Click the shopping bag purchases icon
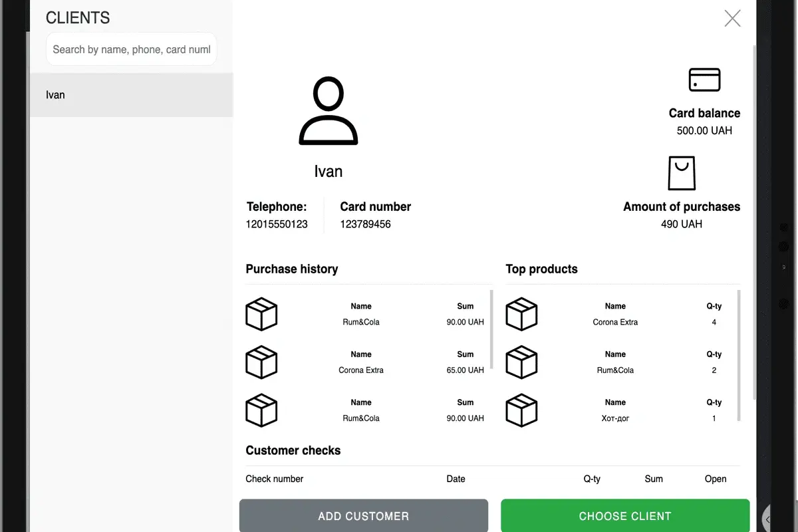Viewport: 798px width, 532px height. pyautogui.click(x=682, y=174)
